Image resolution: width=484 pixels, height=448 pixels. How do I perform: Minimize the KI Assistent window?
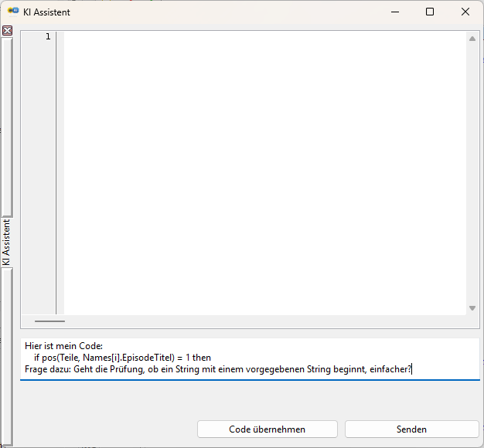(x=395, y=12)
